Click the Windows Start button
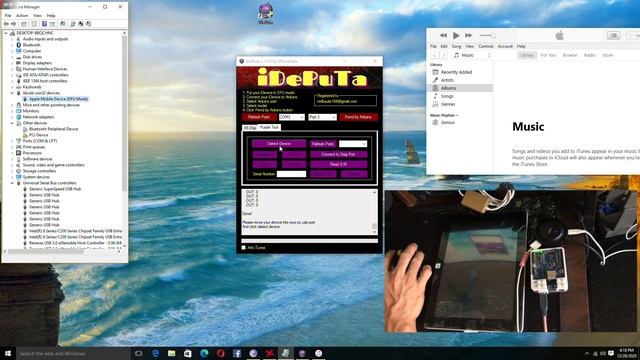This screenshot has width=640, height=360. pyautogui.click(x=8, y=353)
